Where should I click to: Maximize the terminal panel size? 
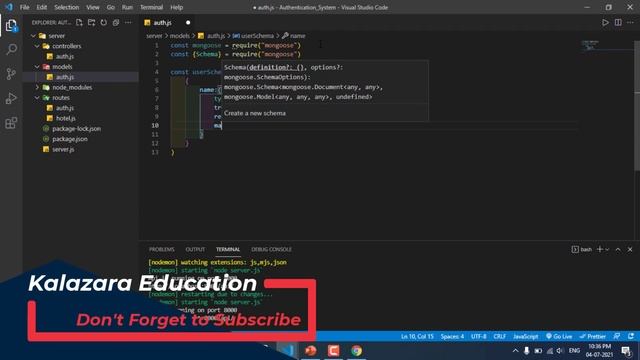point(618,249)
